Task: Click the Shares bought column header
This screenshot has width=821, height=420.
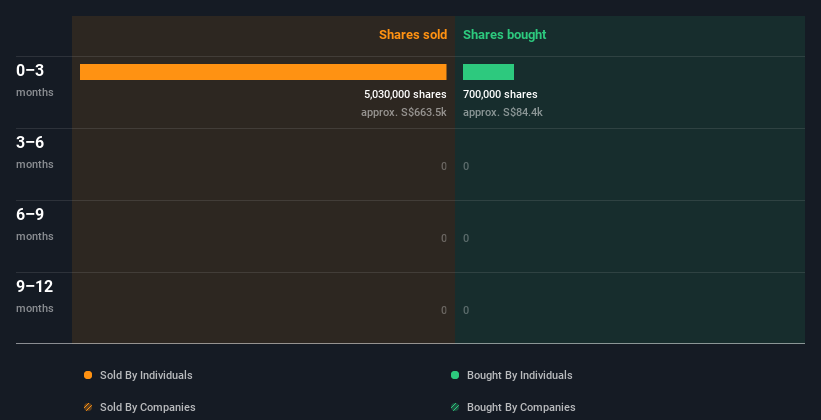Action: [x=504, y=35]
